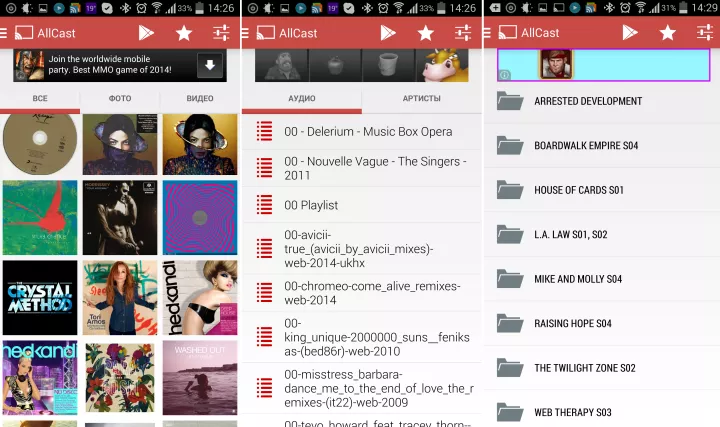Tap the Play Store icon above the АУДИО tab
This screenshot has height=427, width=720.
387,33
